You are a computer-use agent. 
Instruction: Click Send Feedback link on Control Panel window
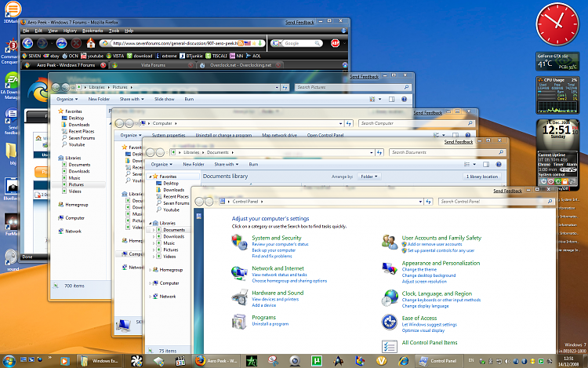pos(507,191)
